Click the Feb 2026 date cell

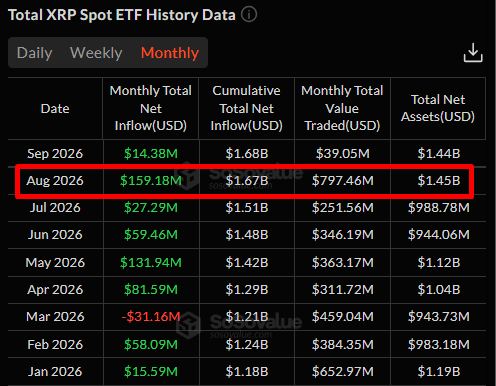click(55, 344)
